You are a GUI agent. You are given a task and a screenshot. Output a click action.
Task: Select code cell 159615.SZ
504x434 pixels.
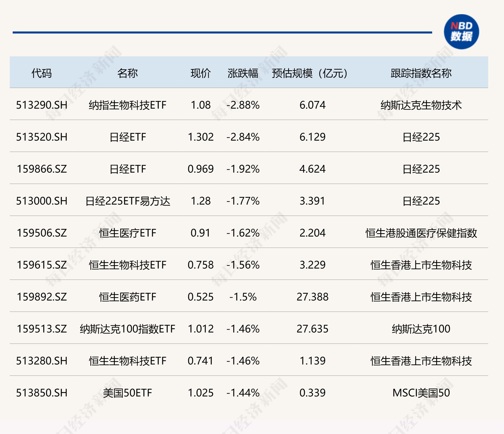[42, 265]
